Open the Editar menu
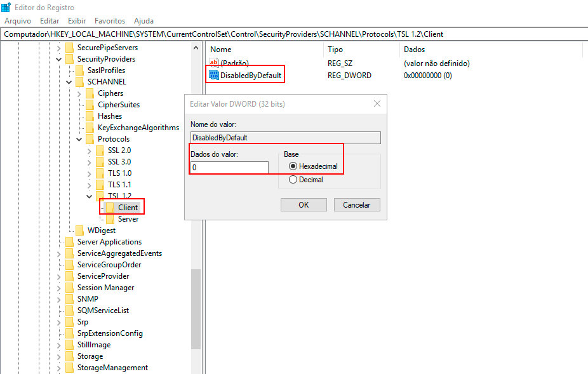This screenshot has height=374, width=588. click(50, 21)
